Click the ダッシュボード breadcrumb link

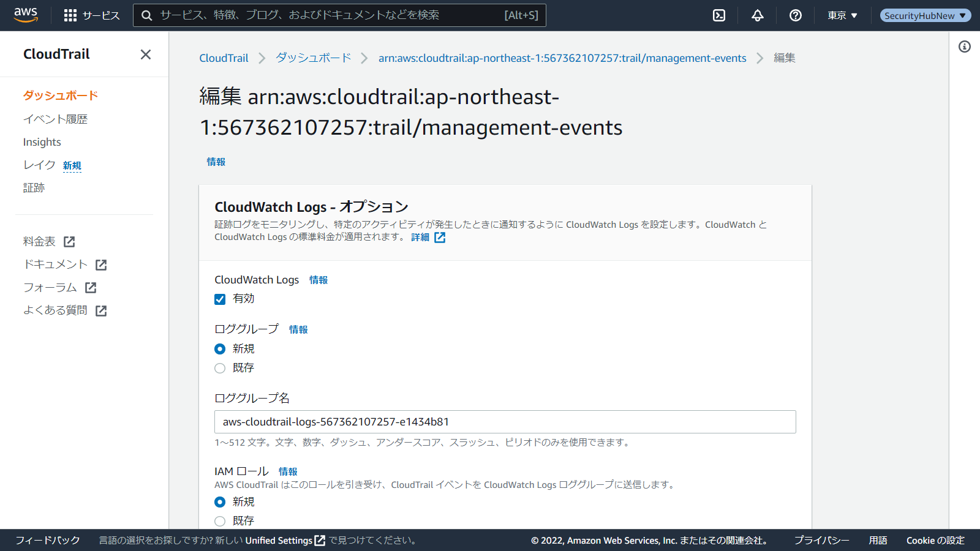tap(313, 58)
